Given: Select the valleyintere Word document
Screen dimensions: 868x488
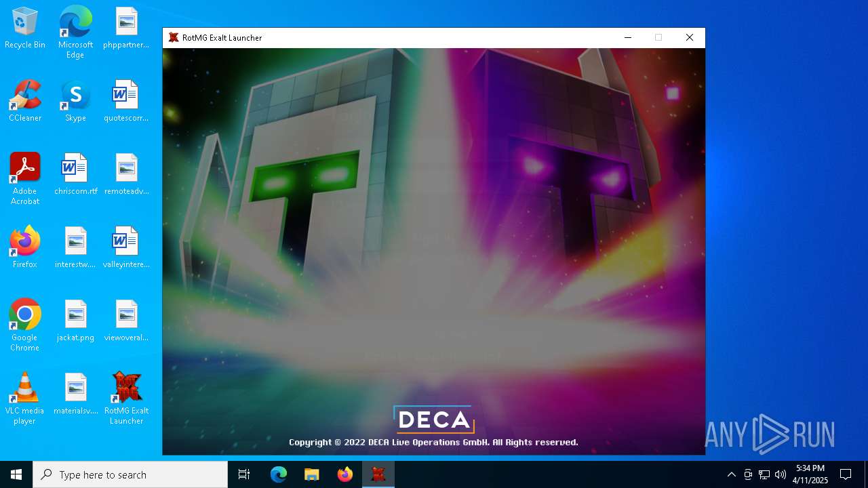Looking at the screenshot, I should (126, 248).
